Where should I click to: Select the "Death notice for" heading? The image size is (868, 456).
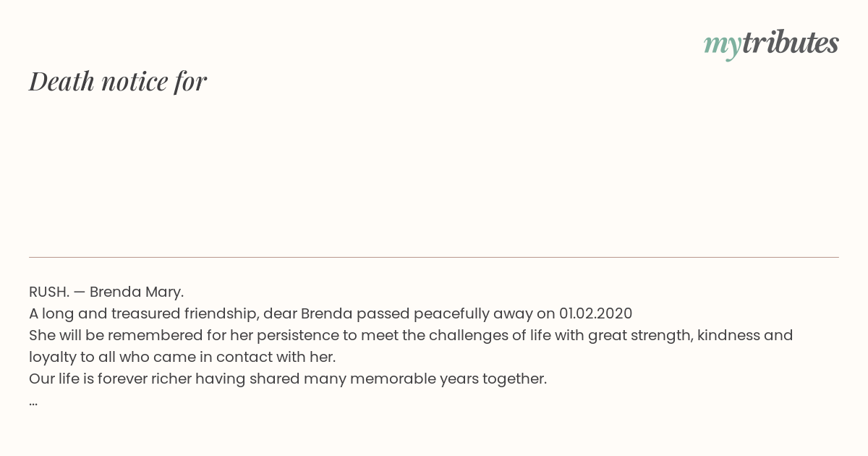[118, 81]
